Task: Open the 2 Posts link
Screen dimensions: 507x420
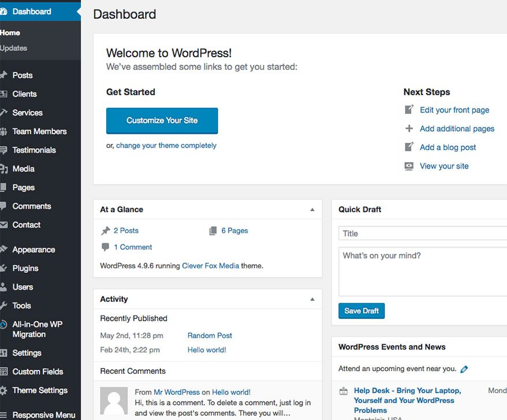Action: click(126, 231)
